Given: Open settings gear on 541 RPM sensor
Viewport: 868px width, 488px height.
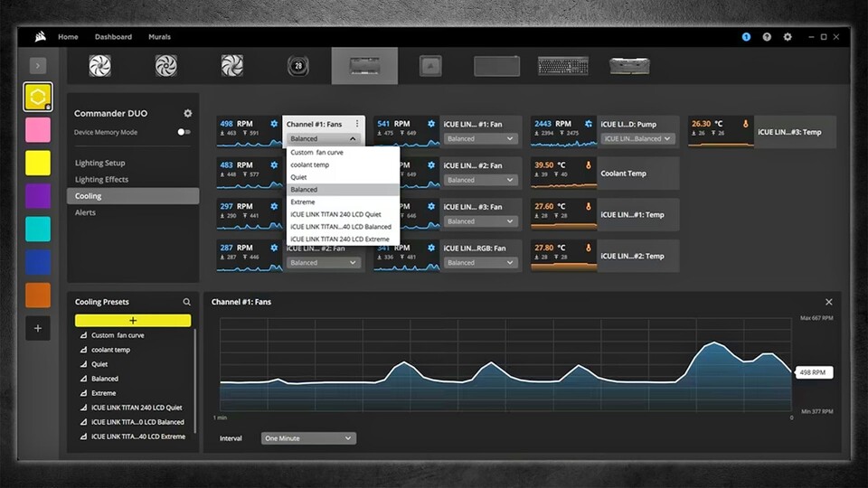Looking at the screenshot, I should (x=431, y=124).
